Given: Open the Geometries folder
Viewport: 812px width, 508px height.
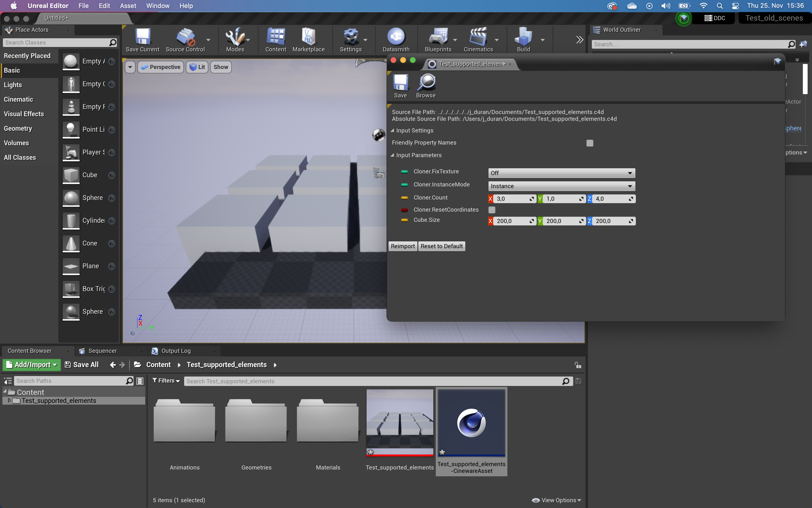Looking at the screenshot, I should [x=256, y=420].
